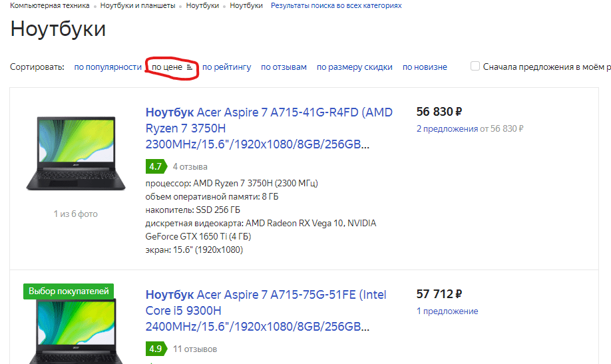Sort by newness
This screenshot has width=611, height=364.
(425, 67)
